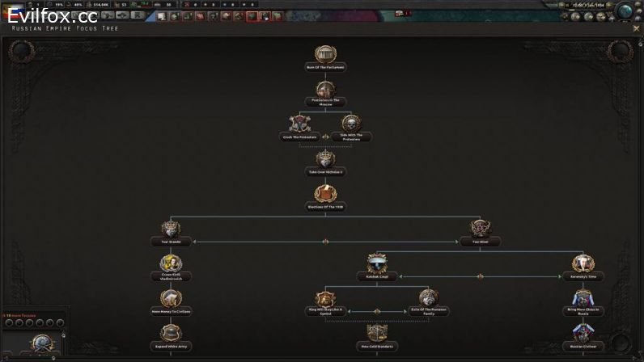Click the Tsar Stands focus icon

[171, 229]
